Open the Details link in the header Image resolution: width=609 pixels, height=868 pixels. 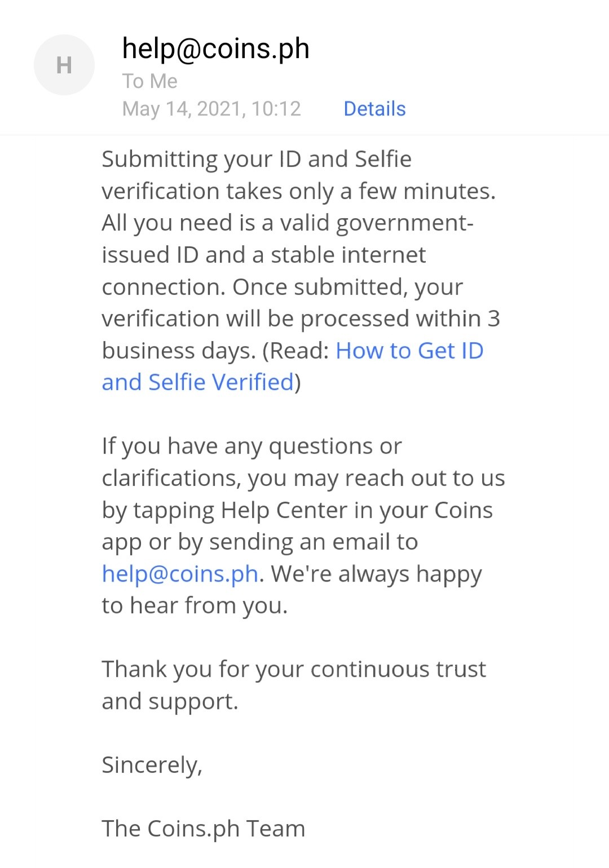[374, 109]
